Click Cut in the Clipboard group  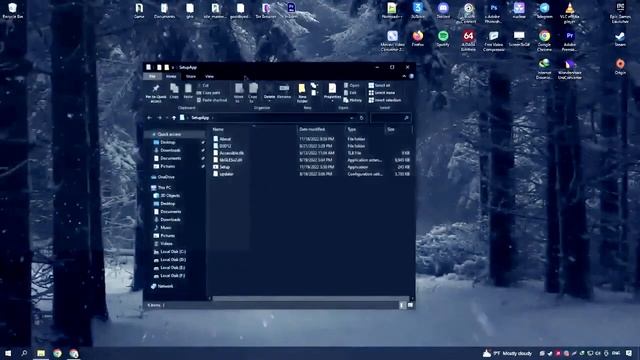pyautogui.click(x=203, y=85)
